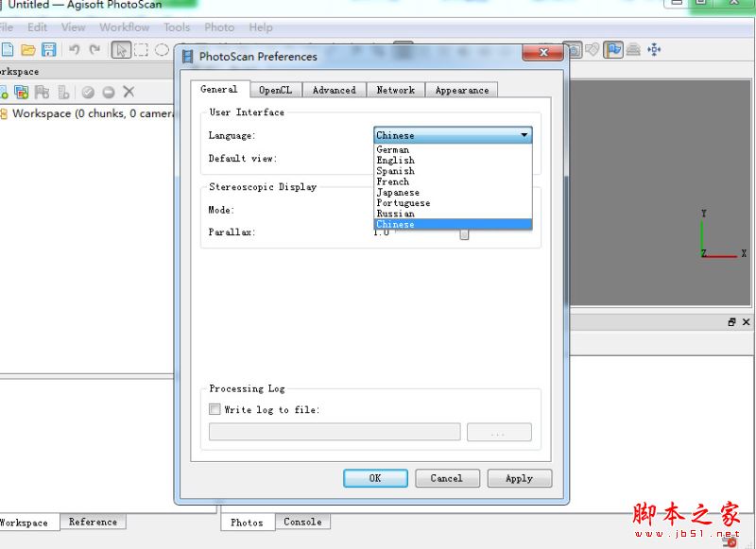The height and width of the screenshot is (549, 756).
Task: Click the Undo icon in the toolbar
Action: (74, 50)
